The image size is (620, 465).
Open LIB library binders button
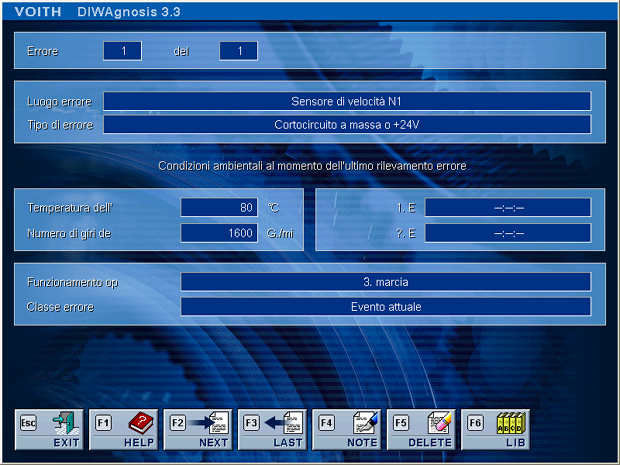[495, 430]
